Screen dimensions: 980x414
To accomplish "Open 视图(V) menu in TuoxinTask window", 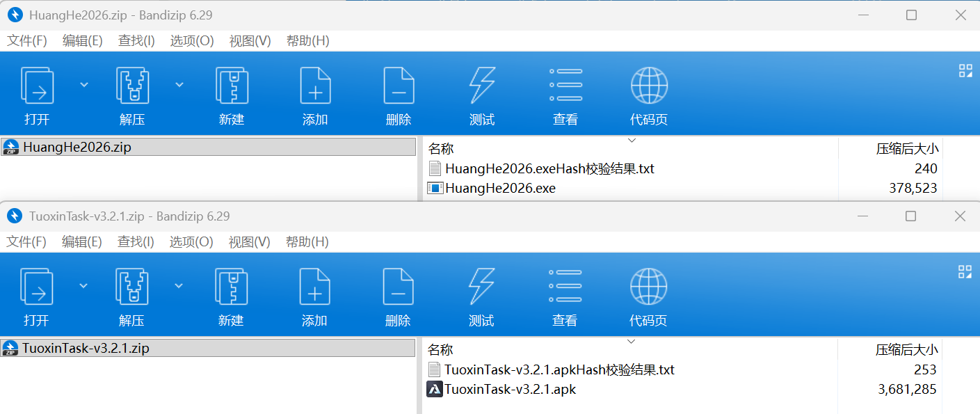I will (250, 242).
